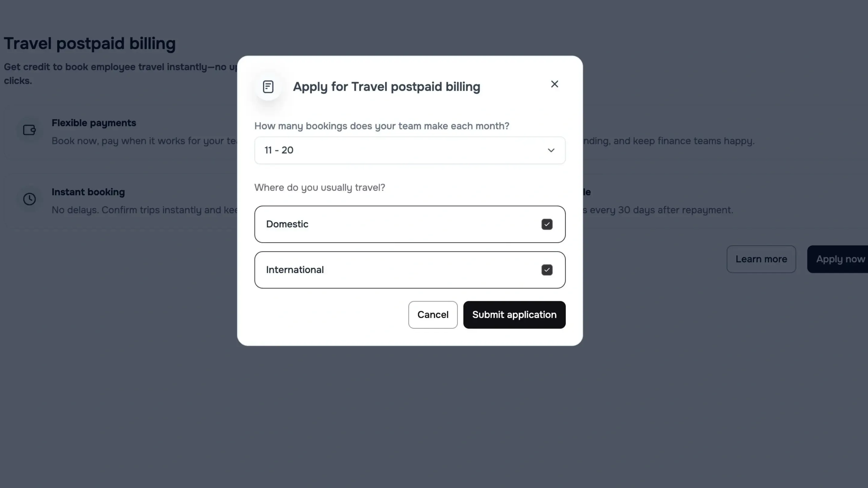Click the clock icon next to Instant booking
This screenshot has width=868, height=488.
coord(29,199)
